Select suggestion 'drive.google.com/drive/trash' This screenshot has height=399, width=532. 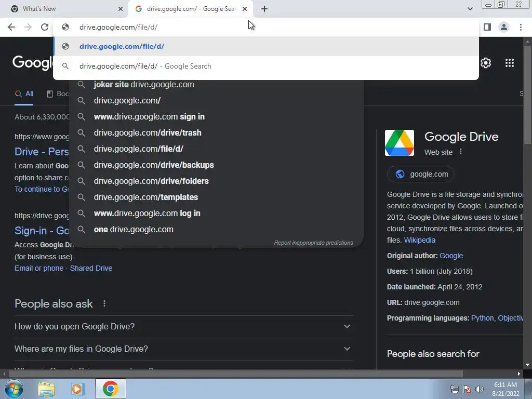click(217, 132)
